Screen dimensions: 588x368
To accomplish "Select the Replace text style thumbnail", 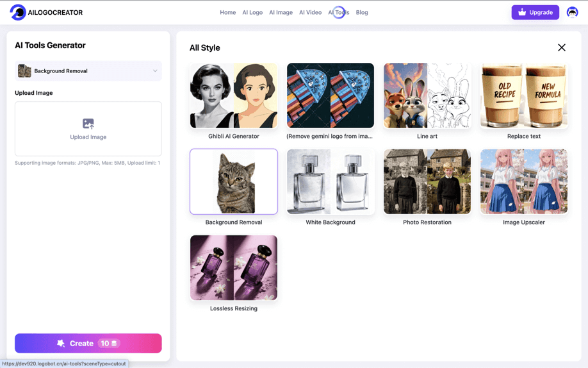I will coord(524,96).
